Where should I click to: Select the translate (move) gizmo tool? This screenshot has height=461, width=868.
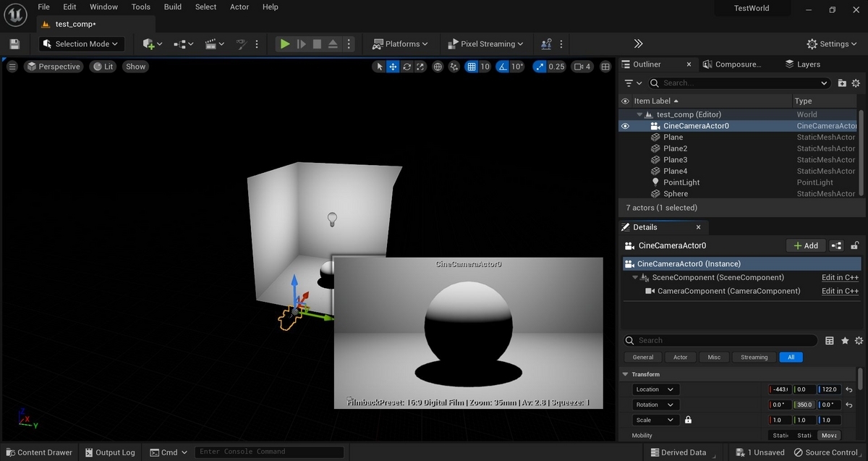pyautogui.click(x=393, y=67)
